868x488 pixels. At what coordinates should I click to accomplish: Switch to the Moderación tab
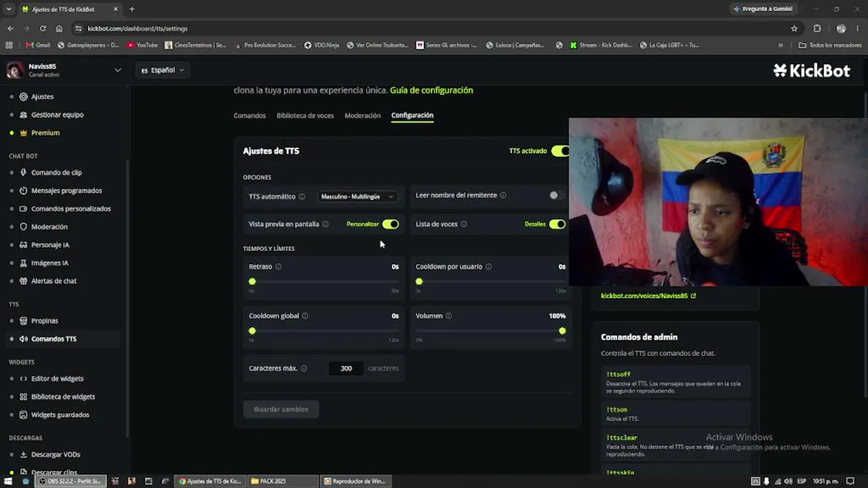coord(363,116)
